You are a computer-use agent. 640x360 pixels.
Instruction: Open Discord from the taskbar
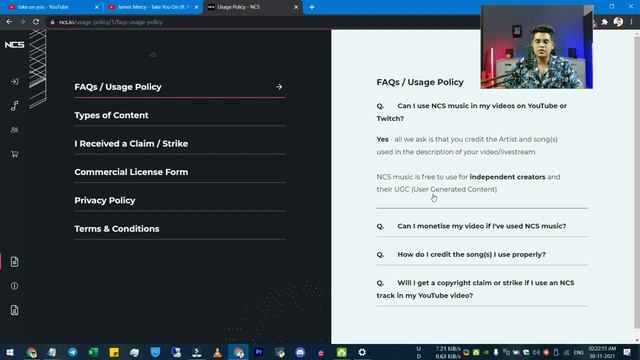(300, 352)
